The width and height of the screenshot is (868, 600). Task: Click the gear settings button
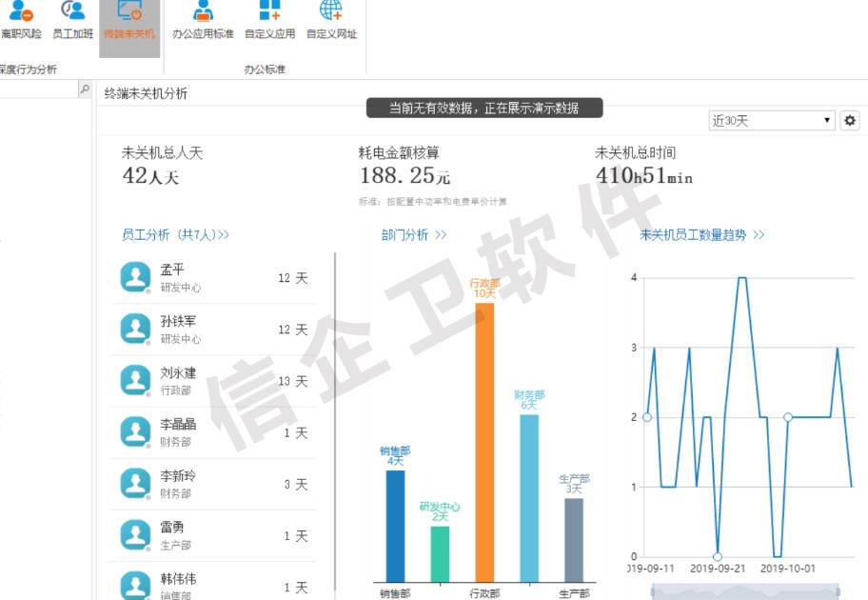(850, 121)
